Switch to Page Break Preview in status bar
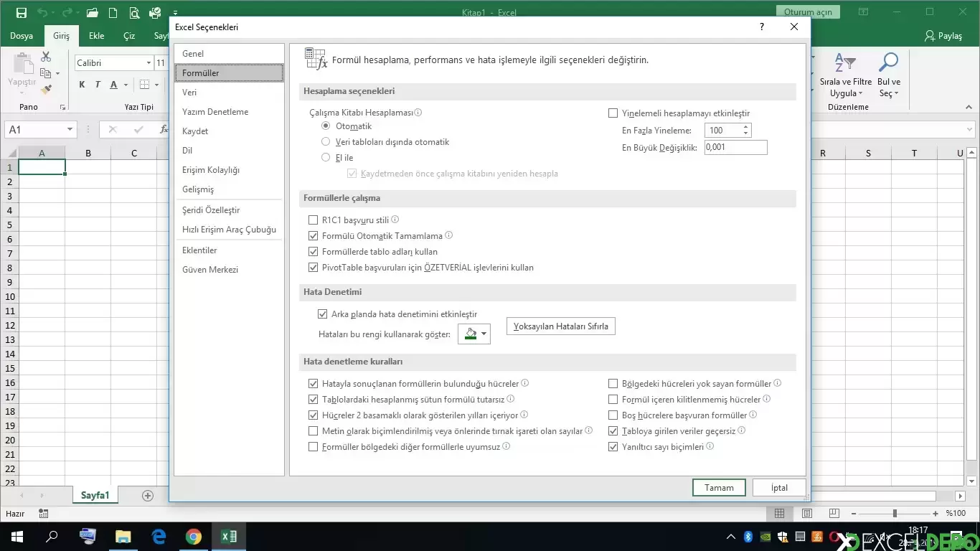The width and height of the screenshot is (980, 551). pyautogui.click(x=834, y=514)
